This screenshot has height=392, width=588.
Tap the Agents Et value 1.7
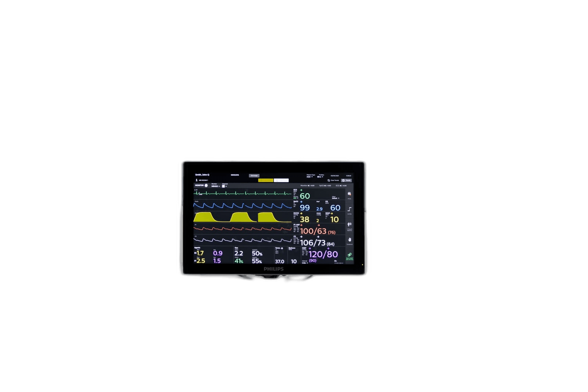pos(200,253)
